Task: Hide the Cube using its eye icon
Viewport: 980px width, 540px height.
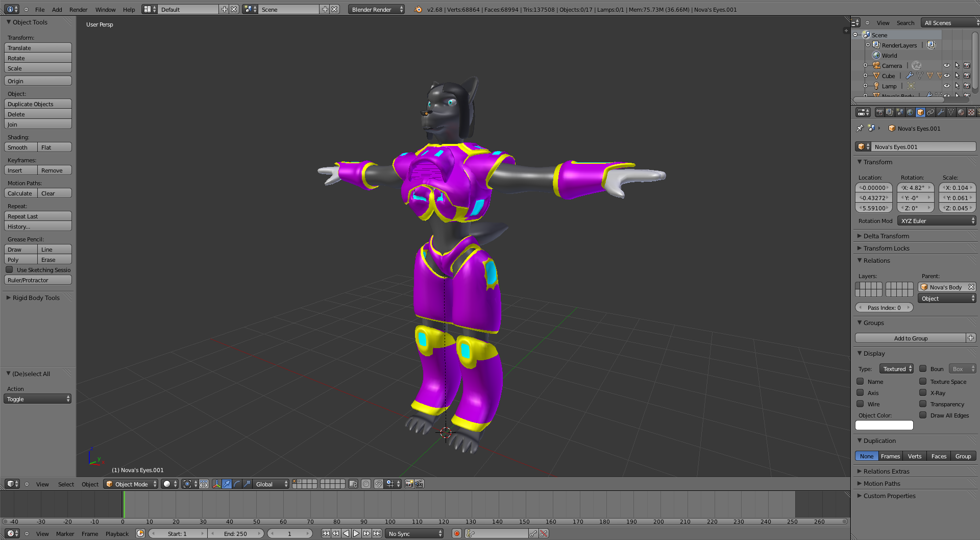Action: (947, 76)
